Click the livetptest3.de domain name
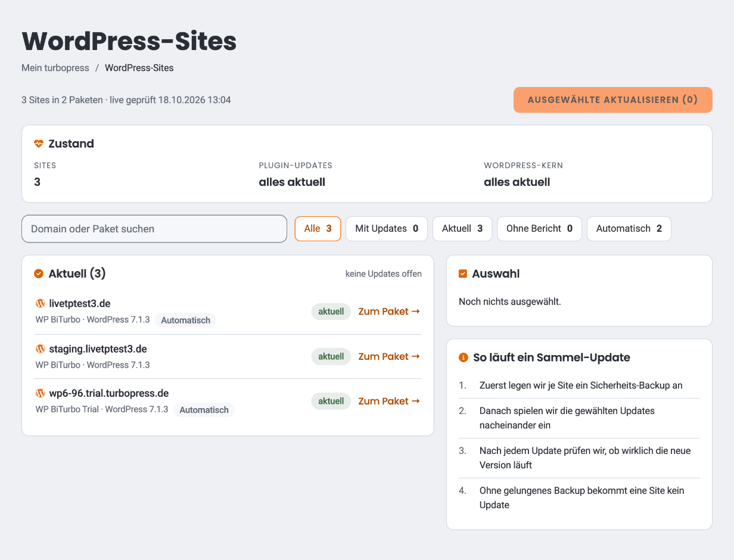 (x=80, y=304)
